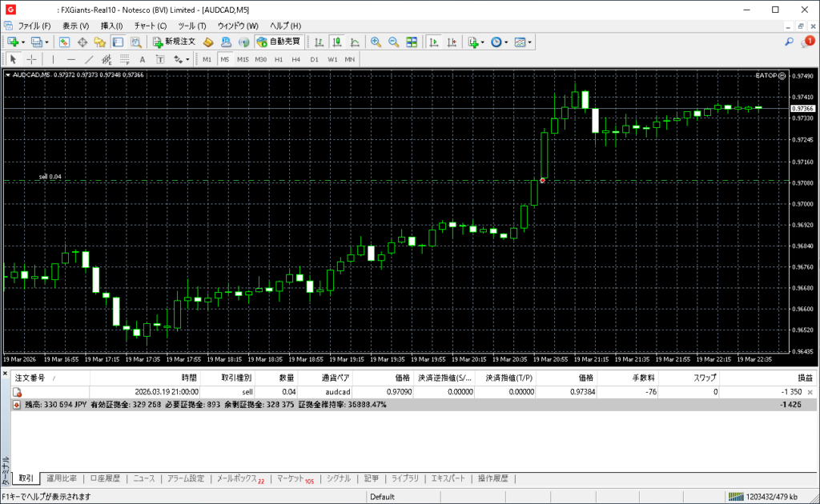Click the 損益 column header
The height and width of the screenshot is (504, 820).
[804, 378]
